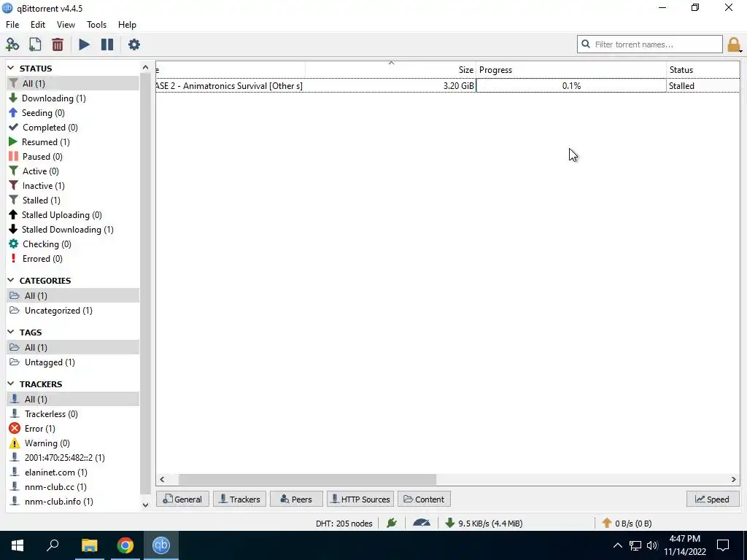Open the Edit menu
This screenshot has height=560, width=747.
tap(38, 24)
